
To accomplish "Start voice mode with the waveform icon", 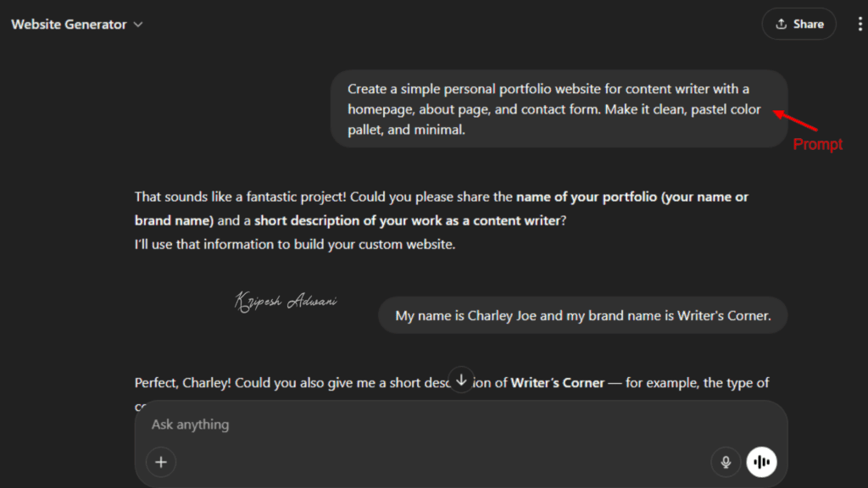I will (x=761, y=462).
